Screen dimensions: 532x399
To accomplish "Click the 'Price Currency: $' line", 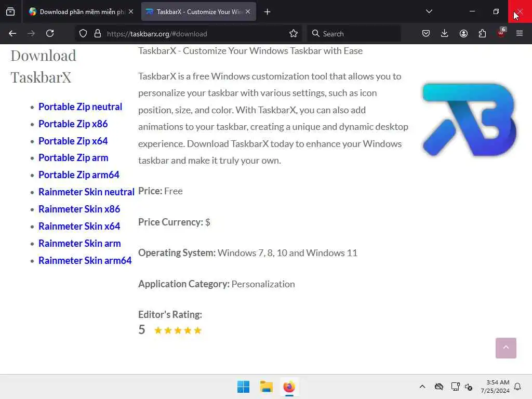I will 174,222.
